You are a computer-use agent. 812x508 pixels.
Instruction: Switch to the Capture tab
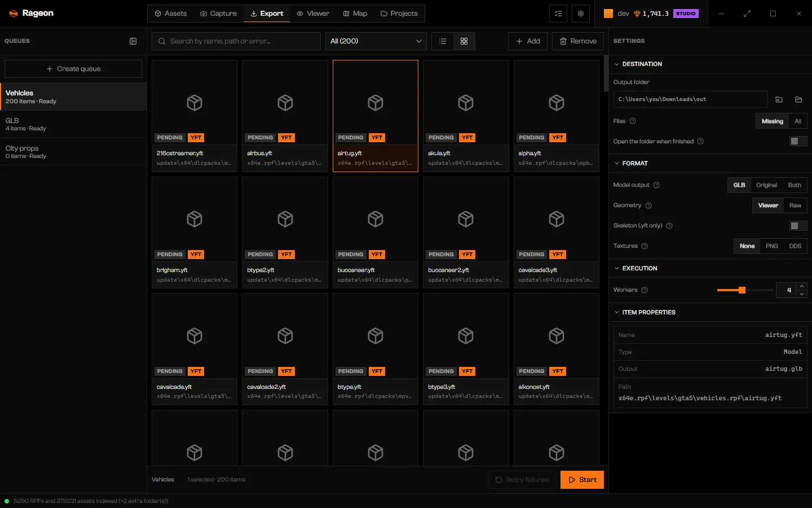point(218,14)
